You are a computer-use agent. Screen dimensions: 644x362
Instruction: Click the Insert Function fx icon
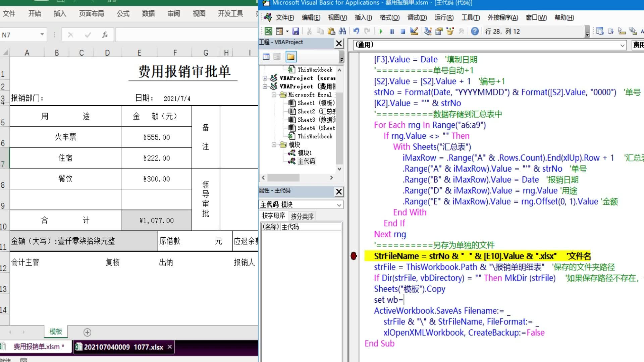(105, 35)
